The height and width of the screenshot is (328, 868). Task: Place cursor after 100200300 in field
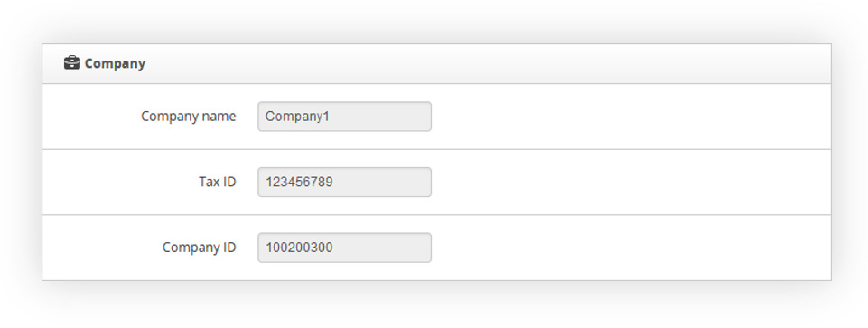coord(334,247)
